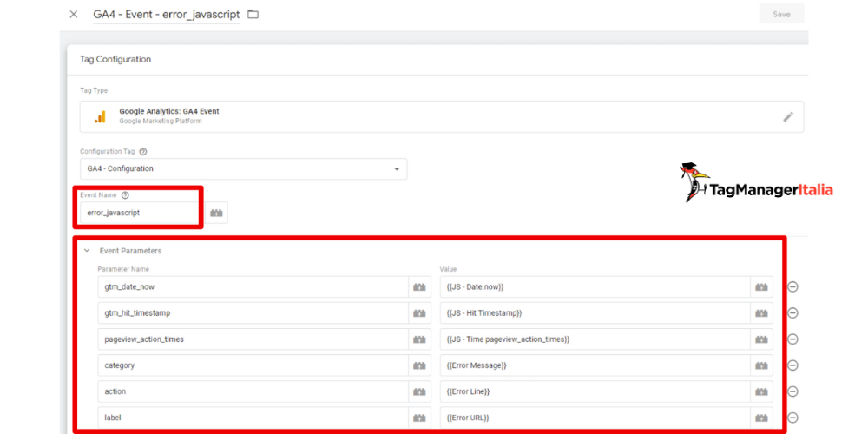Viewport: 868px width, 434px height.
Task: Click the {{JS - Time pageview_action_times}} value field
Action: click(x=595, y=339)
